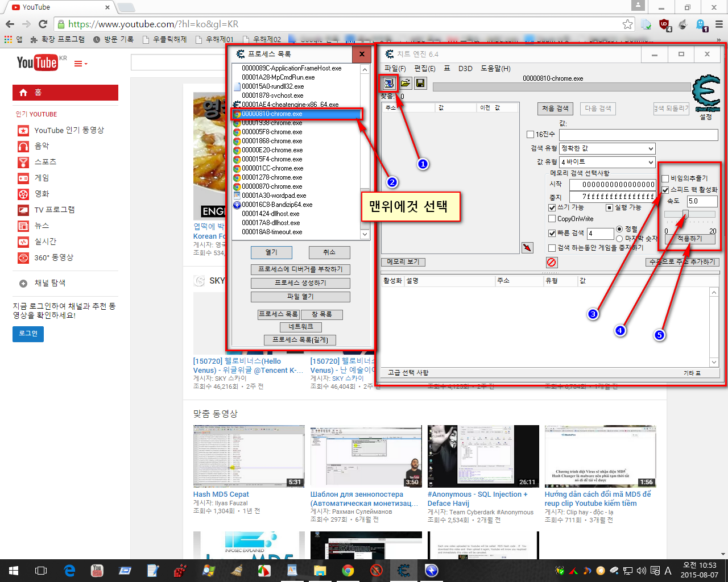Click the red circle-slash clear list icon
Image resolution: width=728 pixels, height=582 pixels.
(x=552, y=262)
